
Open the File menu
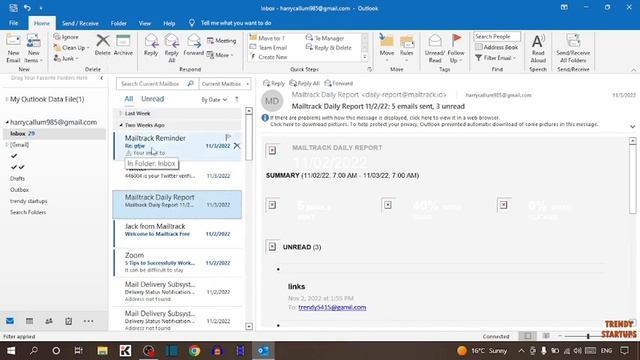[13, 23]
